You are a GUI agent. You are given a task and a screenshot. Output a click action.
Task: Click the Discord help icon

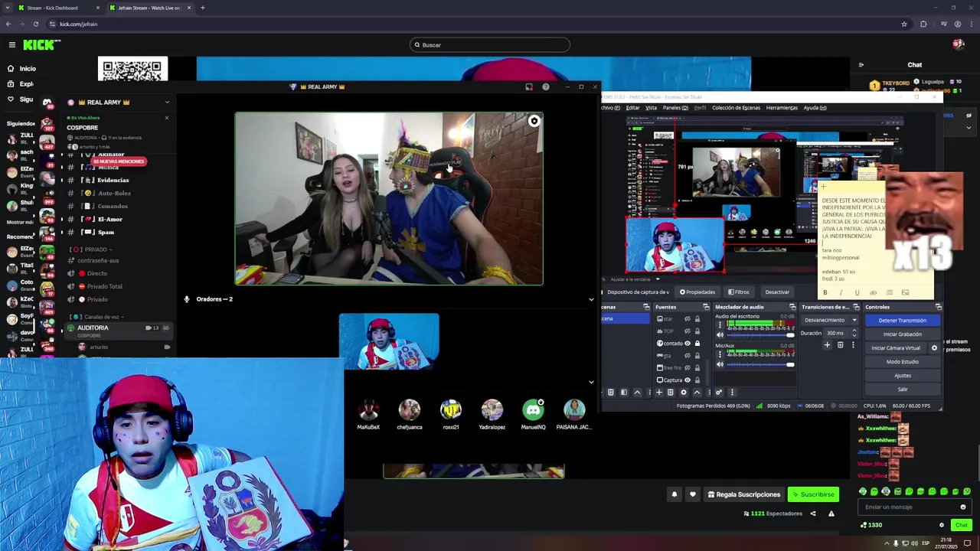(x=545, y=87)
